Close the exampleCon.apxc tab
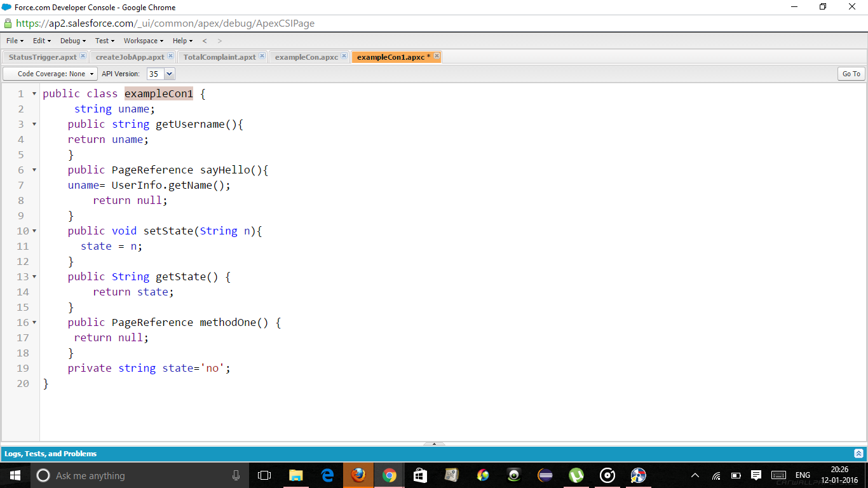The height and width of the screenshot is (488, 868). (x=344, y=56)
